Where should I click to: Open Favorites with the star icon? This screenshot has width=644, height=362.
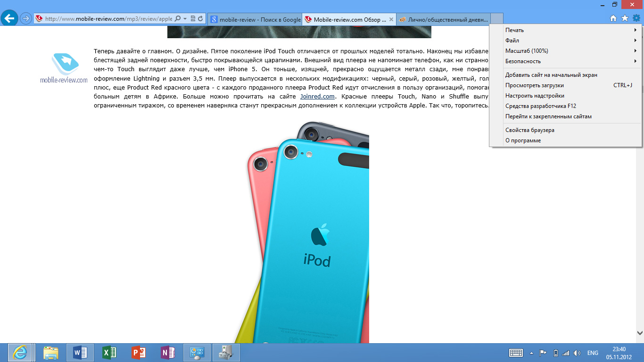point(625,18)
